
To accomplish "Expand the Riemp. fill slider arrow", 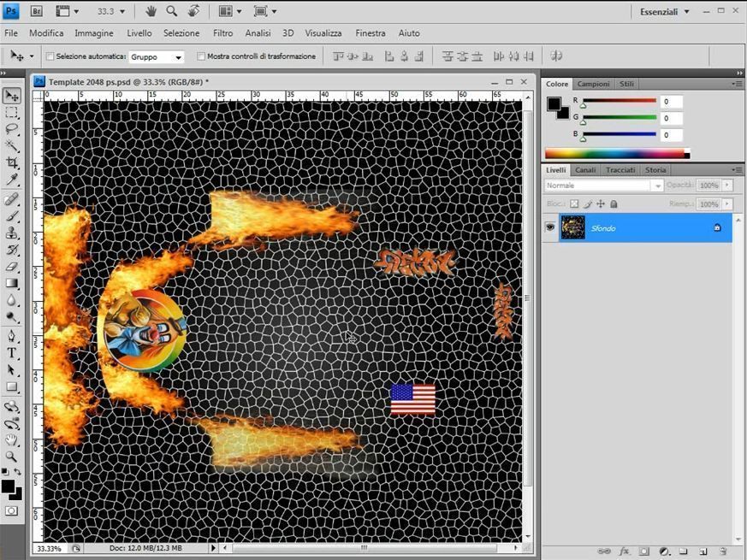I will [727, 203].
